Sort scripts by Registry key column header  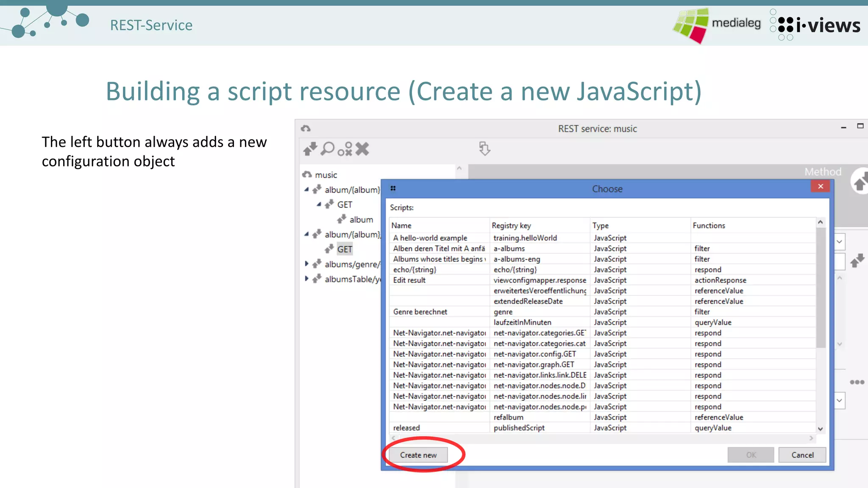click(x=540, y=225)
